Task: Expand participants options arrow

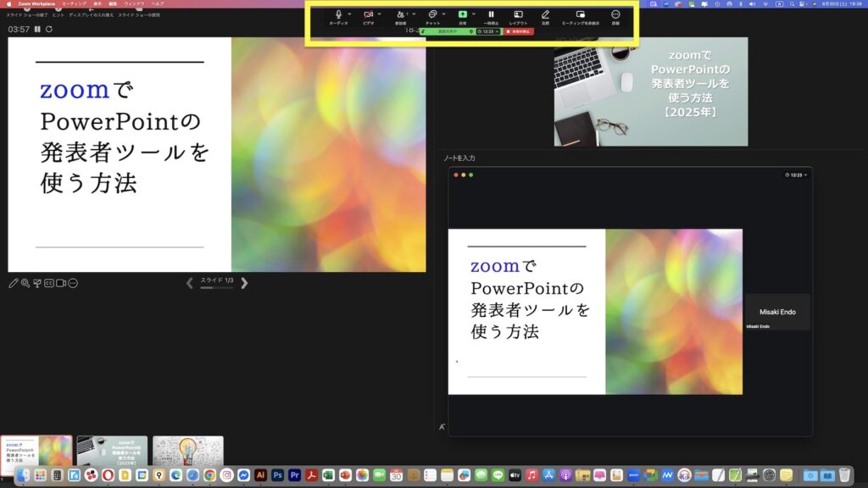Action: pyautogui.click(x=414, y=14)
